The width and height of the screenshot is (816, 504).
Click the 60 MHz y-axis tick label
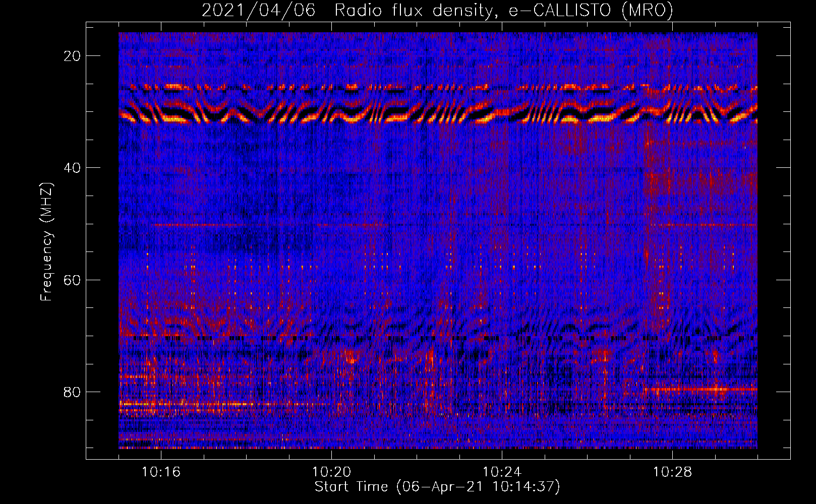tap(73, 280)
